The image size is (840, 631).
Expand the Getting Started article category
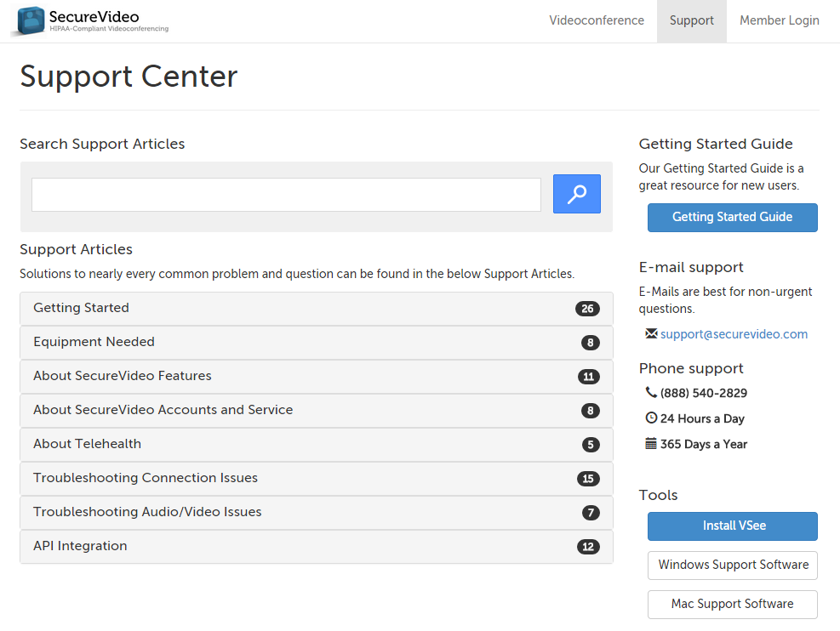[316, 309]
